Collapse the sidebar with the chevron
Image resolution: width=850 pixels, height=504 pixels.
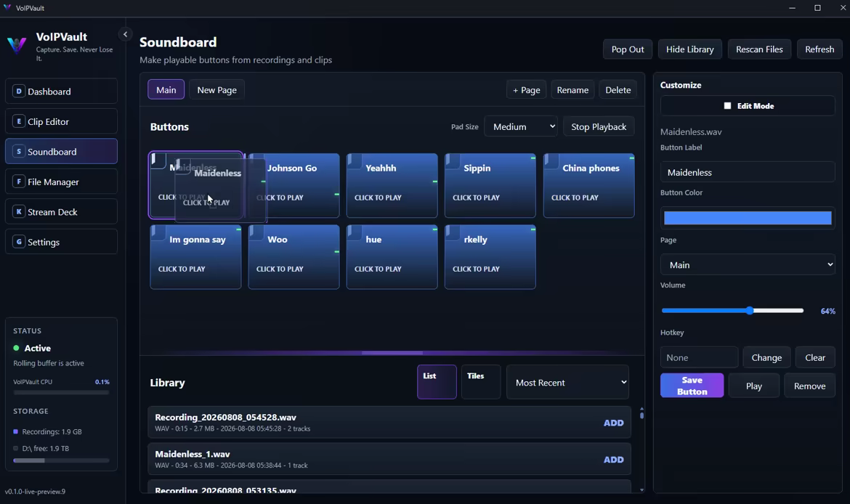125,34
